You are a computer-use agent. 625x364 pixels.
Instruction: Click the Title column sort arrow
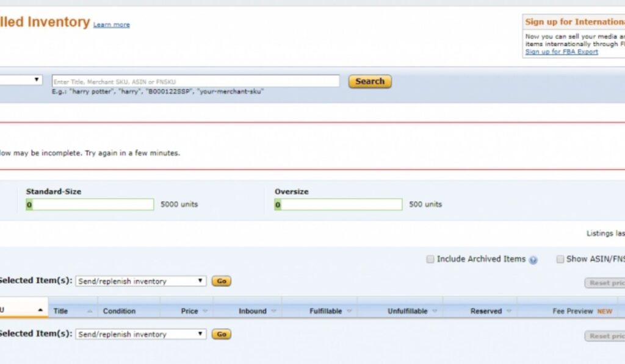89,310
